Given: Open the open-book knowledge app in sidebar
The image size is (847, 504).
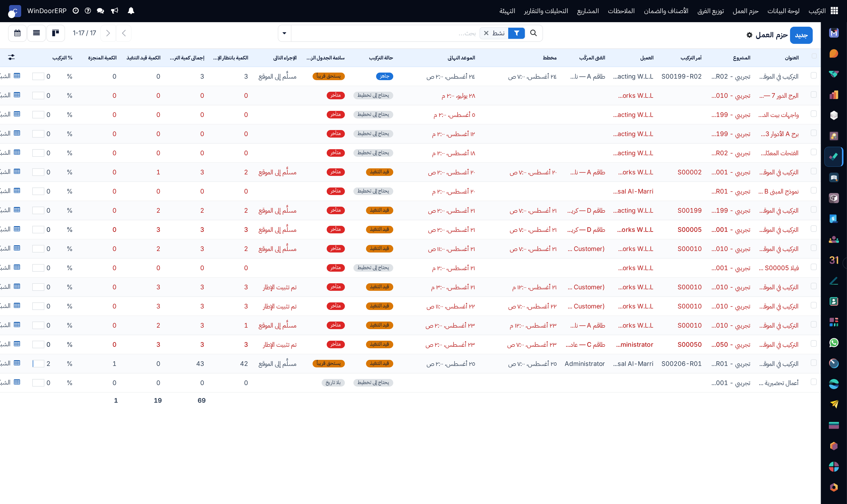Looking at the screenshot, I should 834,177.
